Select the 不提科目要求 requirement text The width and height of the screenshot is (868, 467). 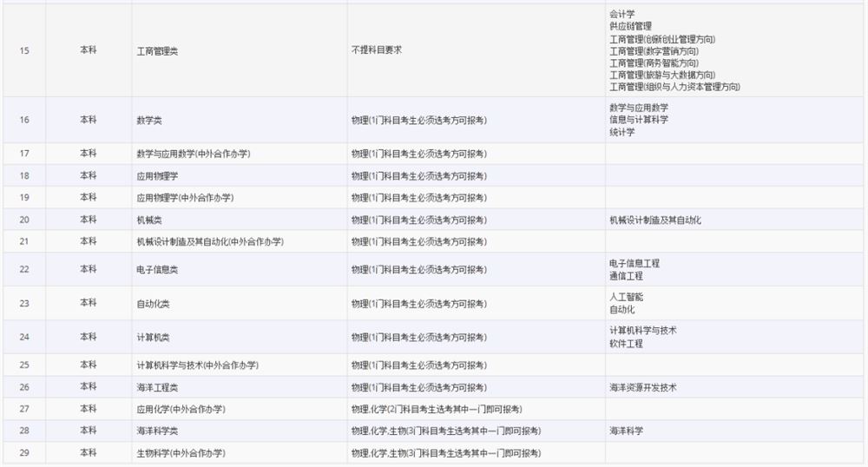pyautogui.click(x=377, y=50)
